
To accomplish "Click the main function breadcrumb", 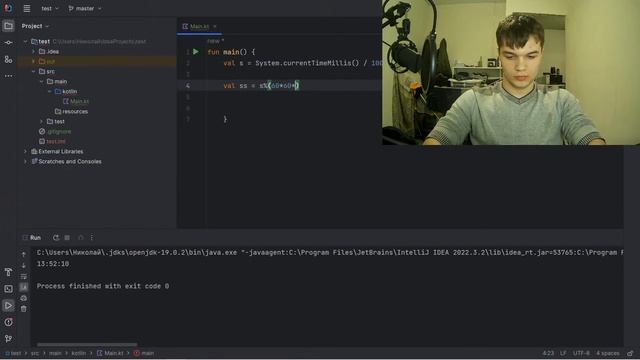I will pyautogui.click(x=144, y=353).
